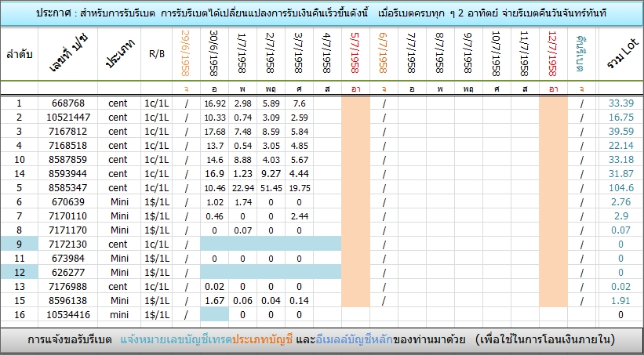The width and height of the screenshot is (644, 355).
Task: Click the cell with value 9.27
Action: (271, 174)
